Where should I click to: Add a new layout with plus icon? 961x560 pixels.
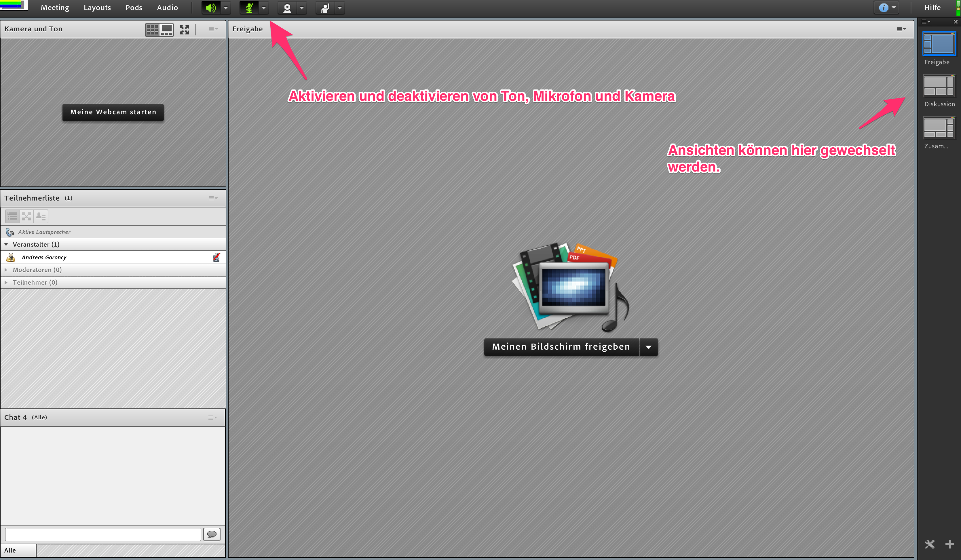(x=949, y=544)
